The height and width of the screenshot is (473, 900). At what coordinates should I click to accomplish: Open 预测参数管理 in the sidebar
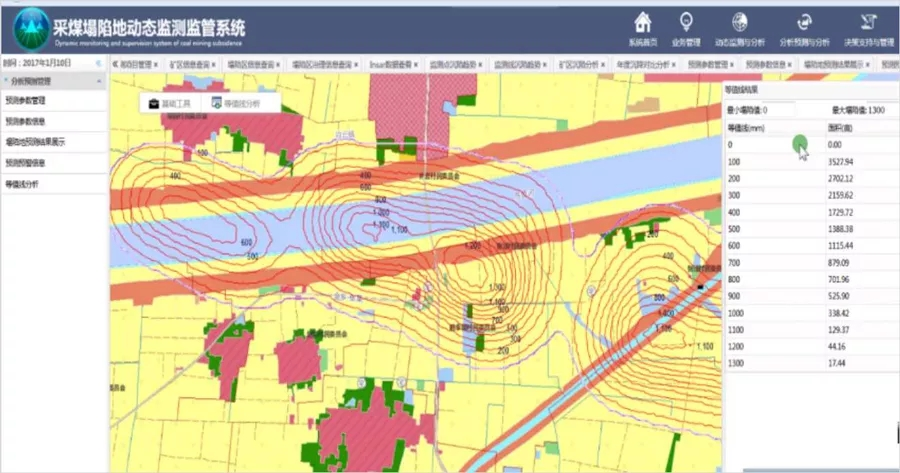[26, 101]
